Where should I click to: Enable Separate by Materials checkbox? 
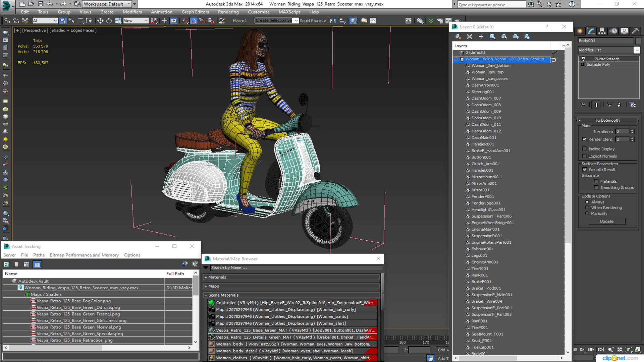click(596, 181)
